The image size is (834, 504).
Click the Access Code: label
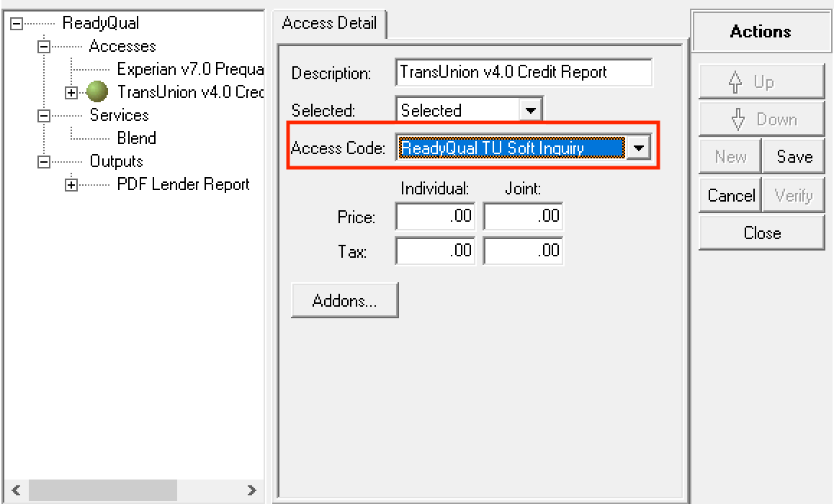click(338, 148)
